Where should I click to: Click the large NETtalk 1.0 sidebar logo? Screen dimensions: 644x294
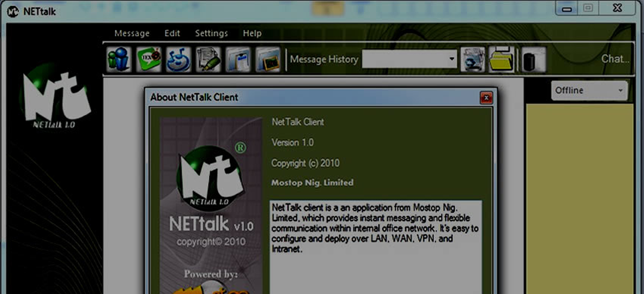coord(55,97)
